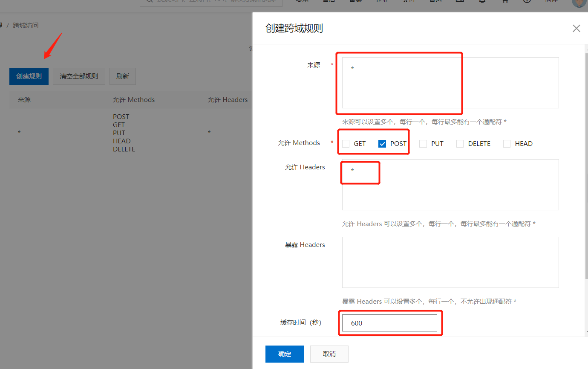Screen dimensions: 588x369
Task: Confirm the rule with 确定
Action: click(285, 354)
